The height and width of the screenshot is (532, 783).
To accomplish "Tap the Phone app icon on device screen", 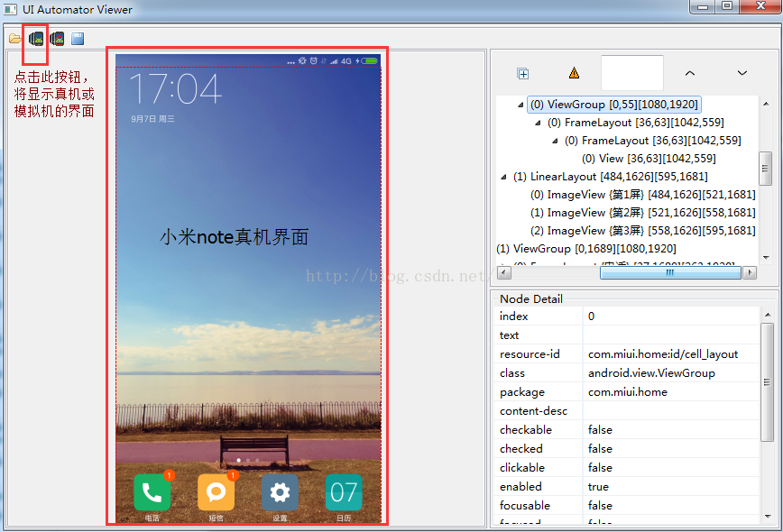I will coord(152,492).
